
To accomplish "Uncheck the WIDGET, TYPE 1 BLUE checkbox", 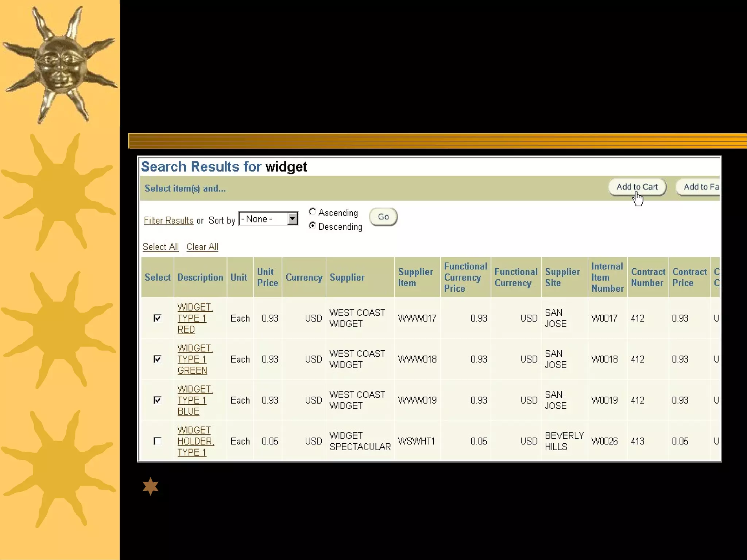I will pyautogui.click(x=158, y=400).
